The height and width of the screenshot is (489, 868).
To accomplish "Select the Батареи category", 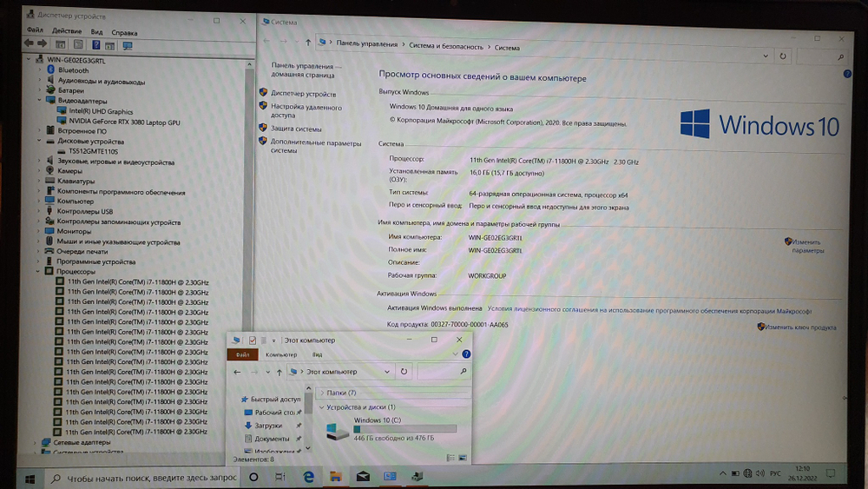I will pyautogui.click(x=71, y=90).
